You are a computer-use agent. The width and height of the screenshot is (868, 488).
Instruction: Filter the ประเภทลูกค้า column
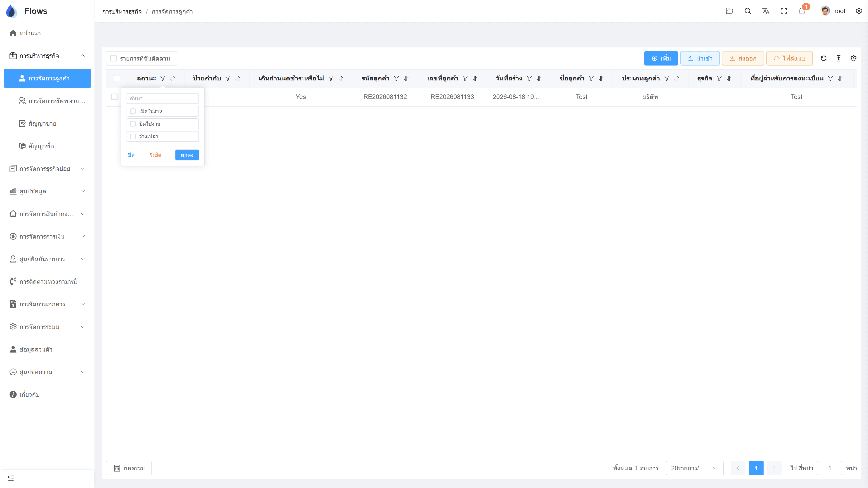point(667,78)
